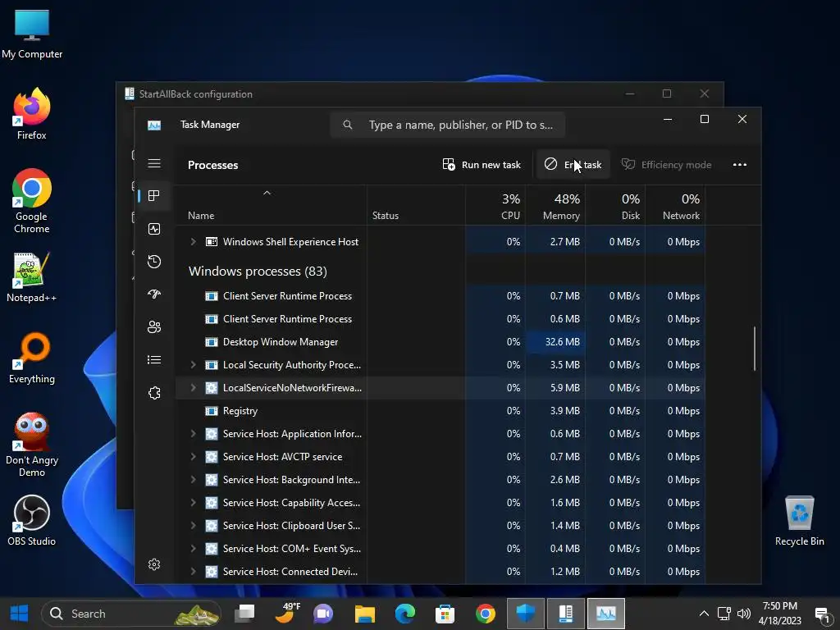Expand Windows Shell Experience Host row
The width and height of the screenshot is (840, 630).
193,242
